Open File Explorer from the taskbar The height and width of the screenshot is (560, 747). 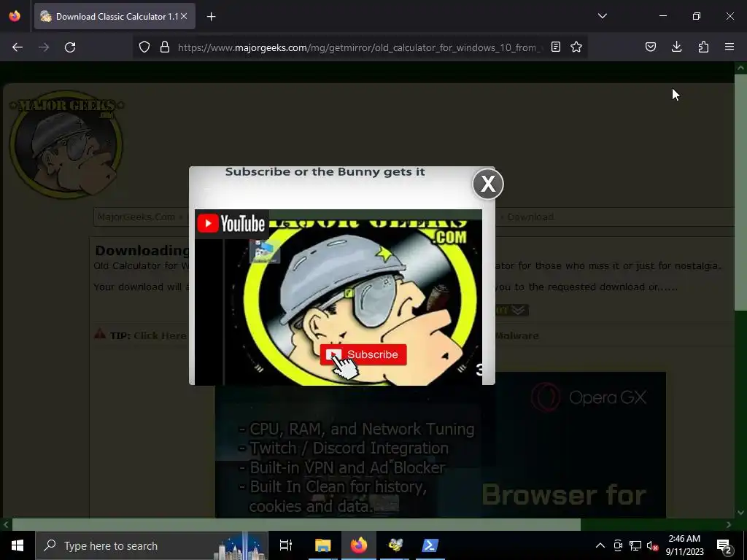coord(322,545)
